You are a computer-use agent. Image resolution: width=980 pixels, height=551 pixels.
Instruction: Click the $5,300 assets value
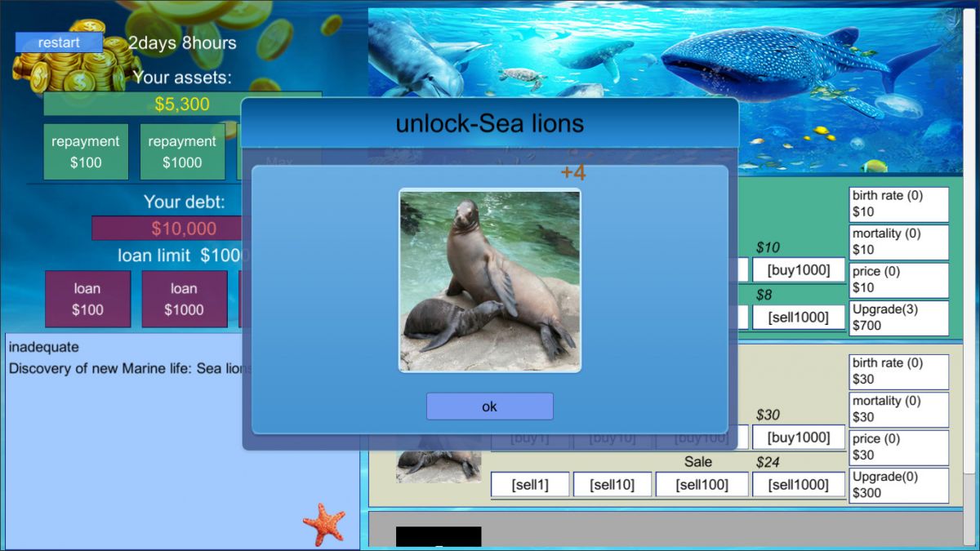coord(182,104)
